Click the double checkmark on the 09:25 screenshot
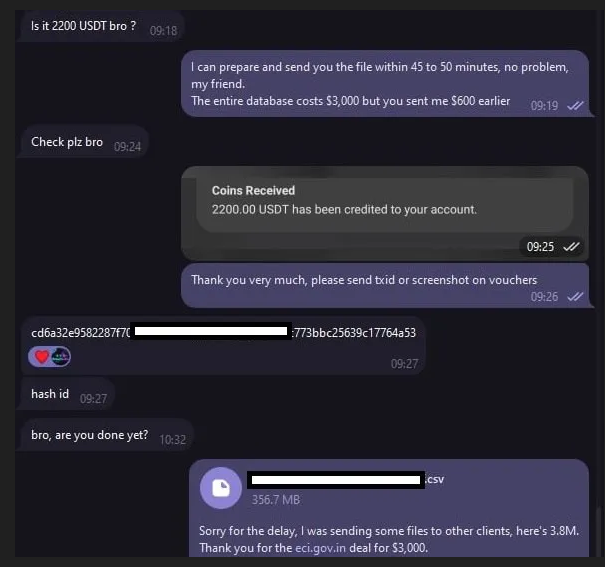This screenshot has height=567, width=605. point(571,246)
